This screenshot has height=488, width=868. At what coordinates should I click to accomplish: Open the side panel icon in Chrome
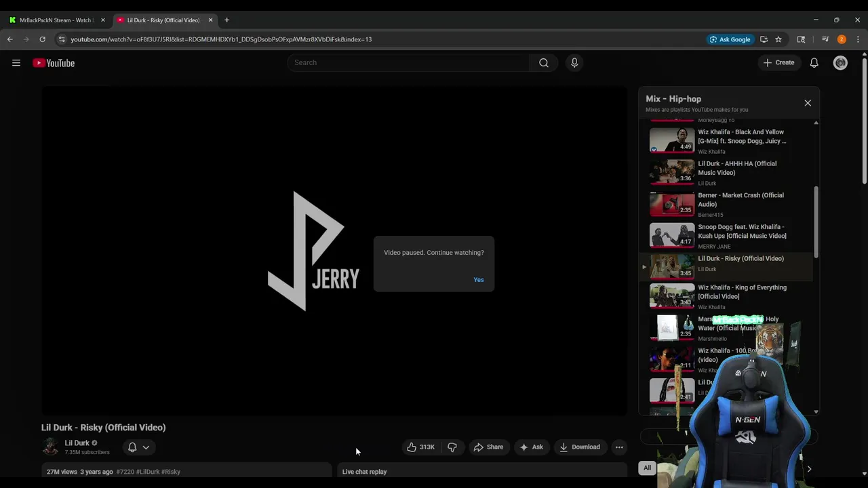click(x=801, y=39)
